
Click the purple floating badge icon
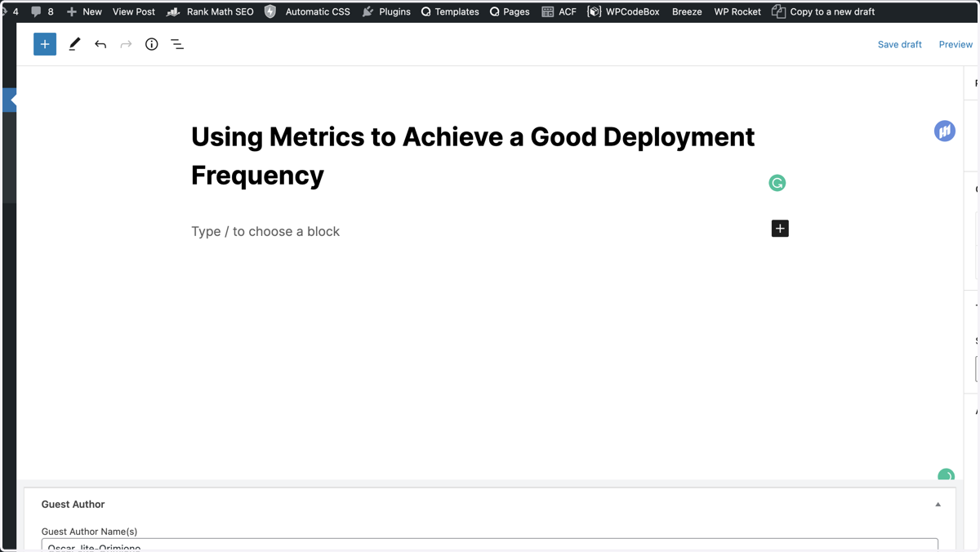click(x=945, y=131)
